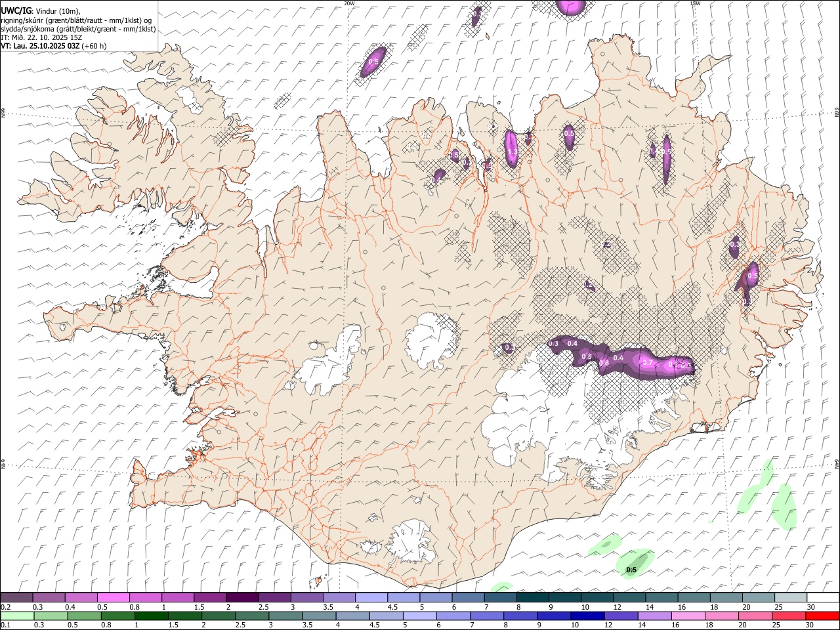The height and width of the screenshot is (630, 840).
Task: Click the '0.2' label in the top legend scale
Action: (x=5, y=607)
